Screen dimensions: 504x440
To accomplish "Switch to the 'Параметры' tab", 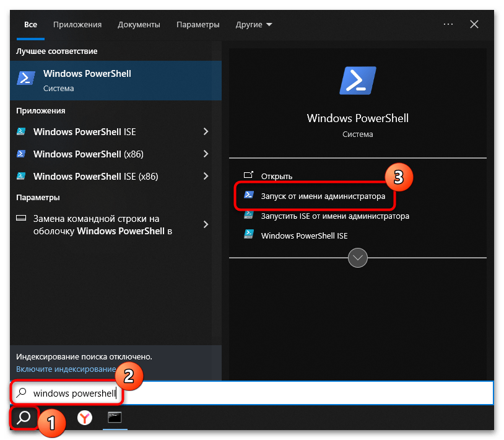I will [198, 25].
